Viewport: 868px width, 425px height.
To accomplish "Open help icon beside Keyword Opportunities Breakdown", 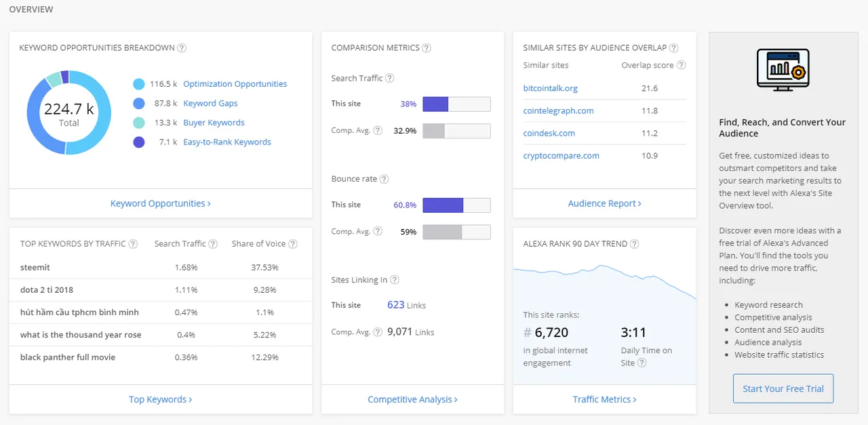I will tap(182, 48).
